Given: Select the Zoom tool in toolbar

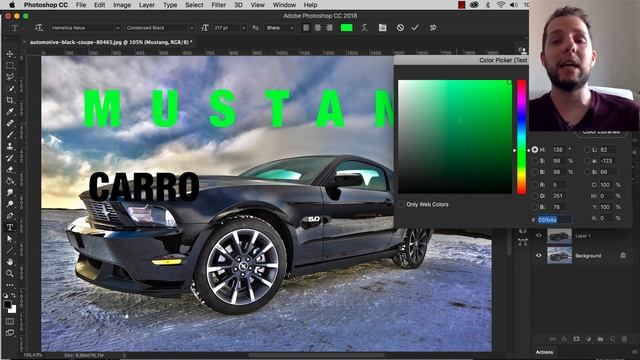Looking at the screenshot, I should pos(10,273).
